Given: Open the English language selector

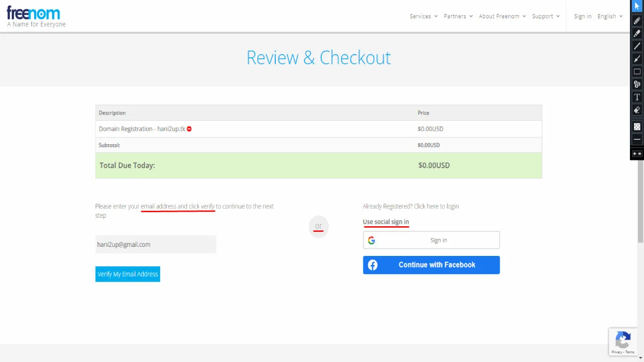Looking at the screenshot, I should (x=610, y=16).
